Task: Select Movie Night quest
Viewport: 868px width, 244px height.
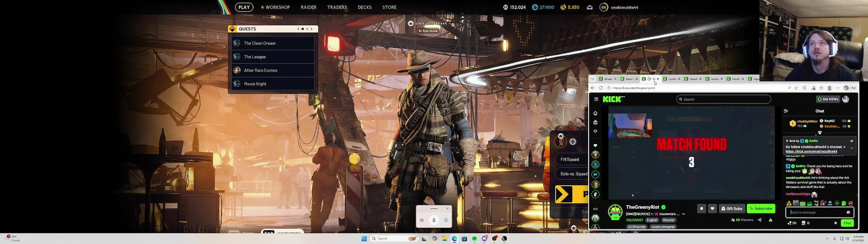Action: point(273,84)
